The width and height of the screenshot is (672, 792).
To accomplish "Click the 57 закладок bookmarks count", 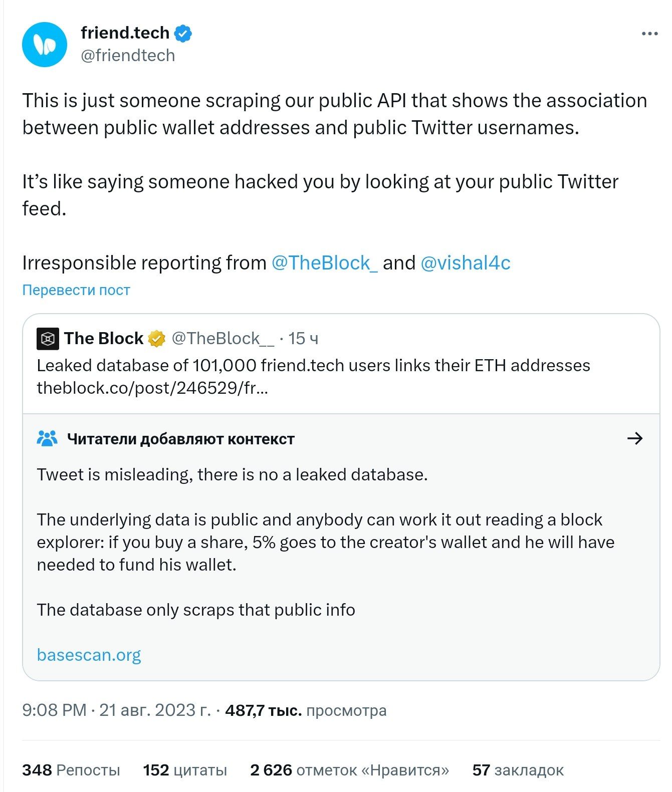I will coord(518,769).
